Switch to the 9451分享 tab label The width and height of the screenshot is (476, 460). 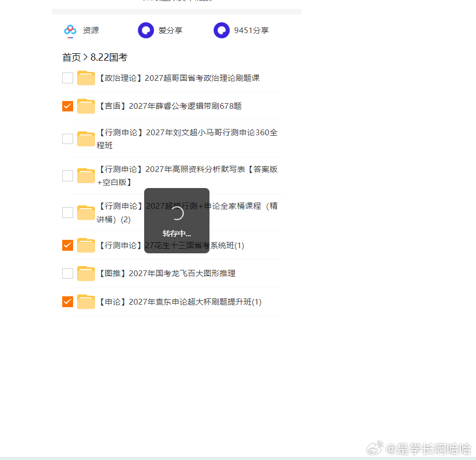pos(251,31)
